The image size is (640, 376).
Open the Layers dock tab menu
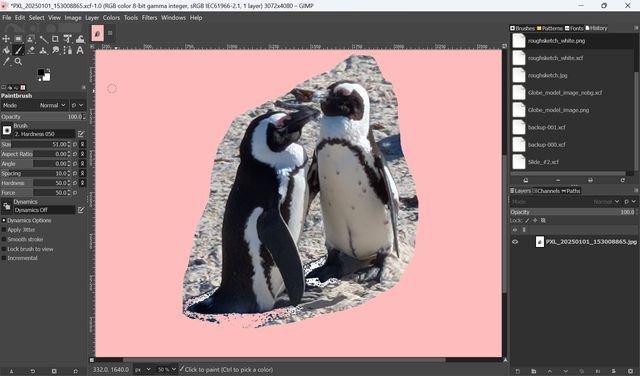[636, 191]
